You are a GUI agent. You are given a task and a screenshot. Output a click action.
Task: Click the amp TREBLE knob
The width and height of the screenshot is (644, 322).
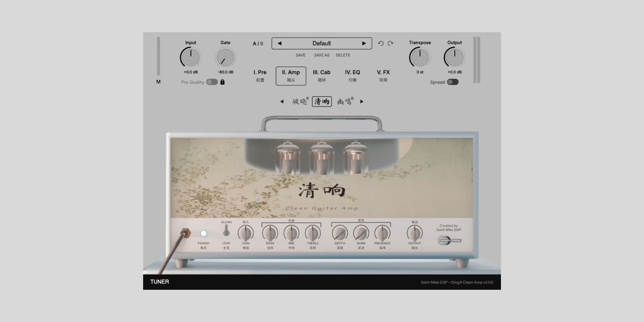(x=313, y=233)
